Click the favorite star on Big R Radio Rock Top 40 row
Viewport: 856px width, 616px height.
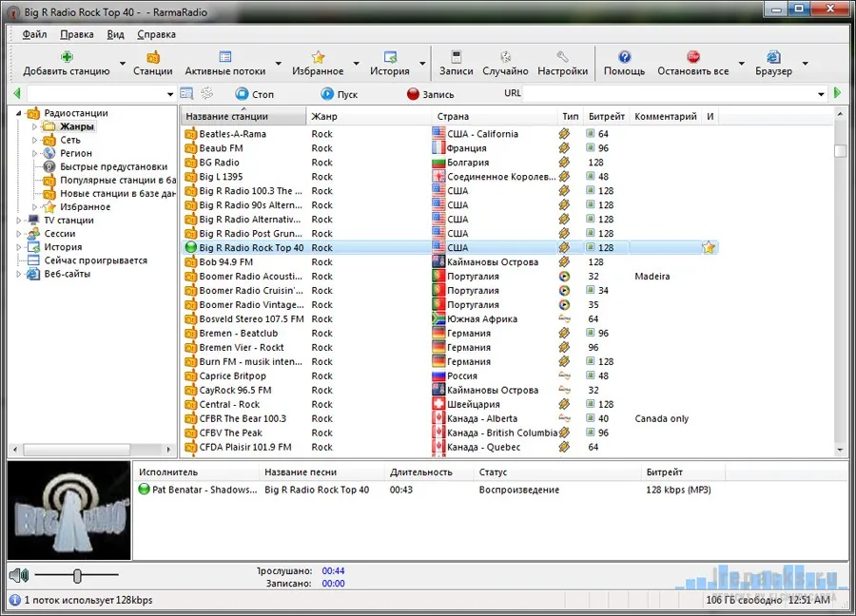click(x=709, y=248)
